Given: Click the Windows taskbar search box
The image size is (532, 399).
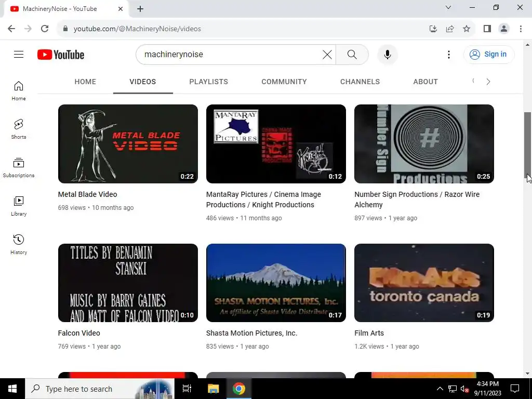Looking at the screenshot, I should point(100,389).
